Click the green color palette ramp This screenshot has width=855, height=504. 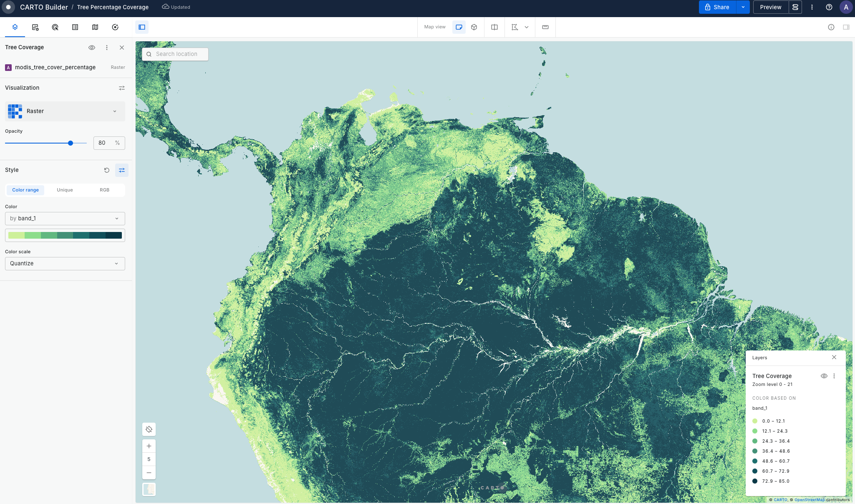point(65,235)
